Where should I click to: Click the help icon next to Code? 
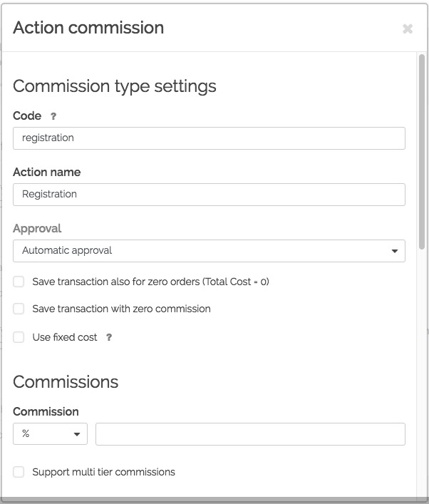coord(53,116)
